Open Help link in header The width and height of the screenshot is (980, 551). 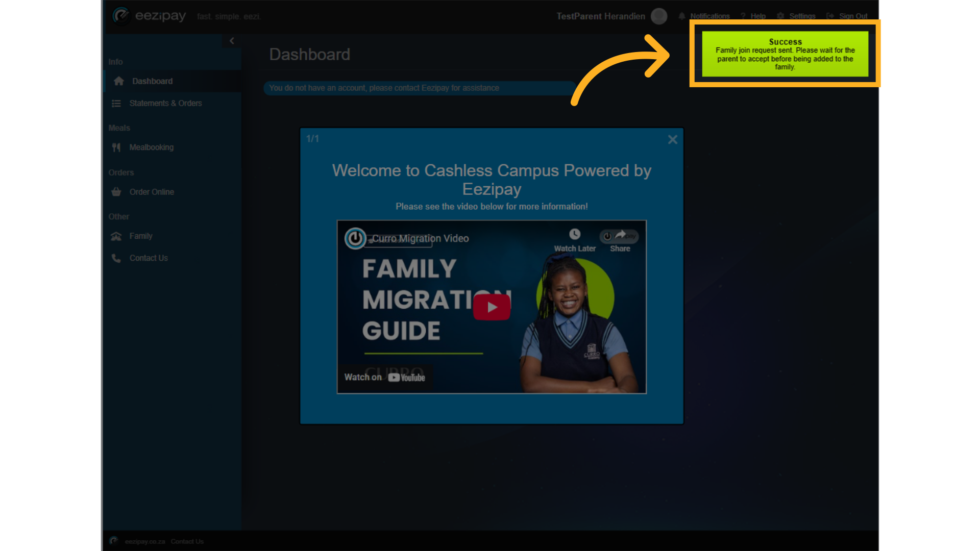(x=758, y=16)
